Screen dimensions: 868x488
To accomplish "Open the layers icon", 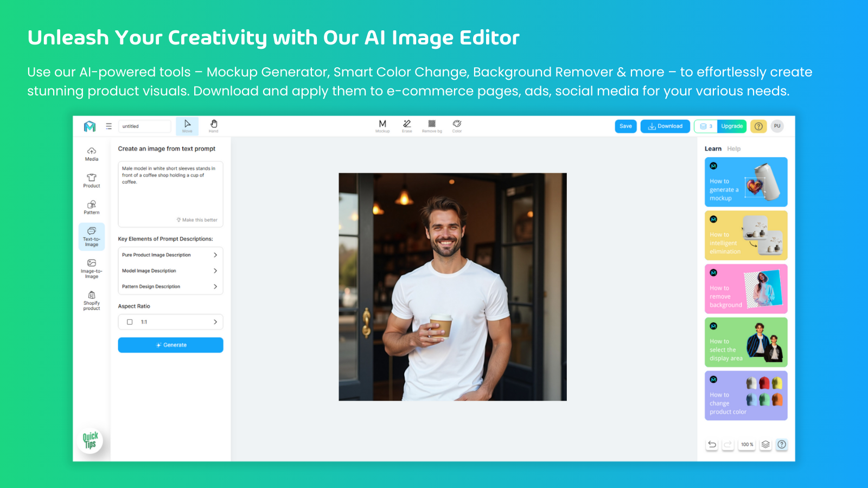I will [x=765, y=445].
